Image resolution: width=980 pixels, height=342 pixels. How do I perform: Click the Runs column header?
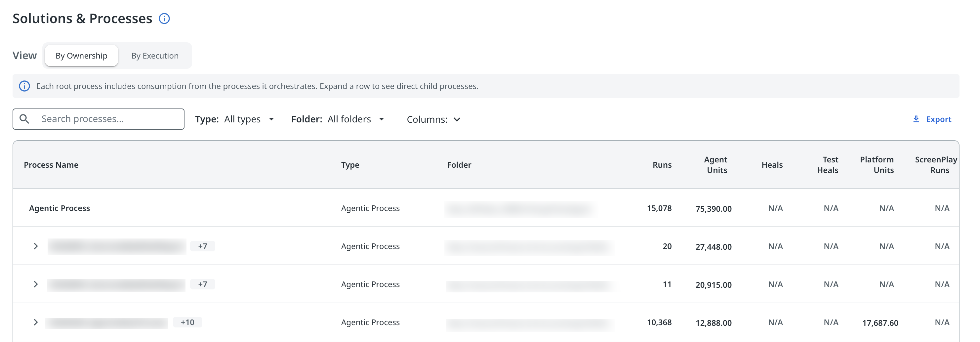coord(662,165)
